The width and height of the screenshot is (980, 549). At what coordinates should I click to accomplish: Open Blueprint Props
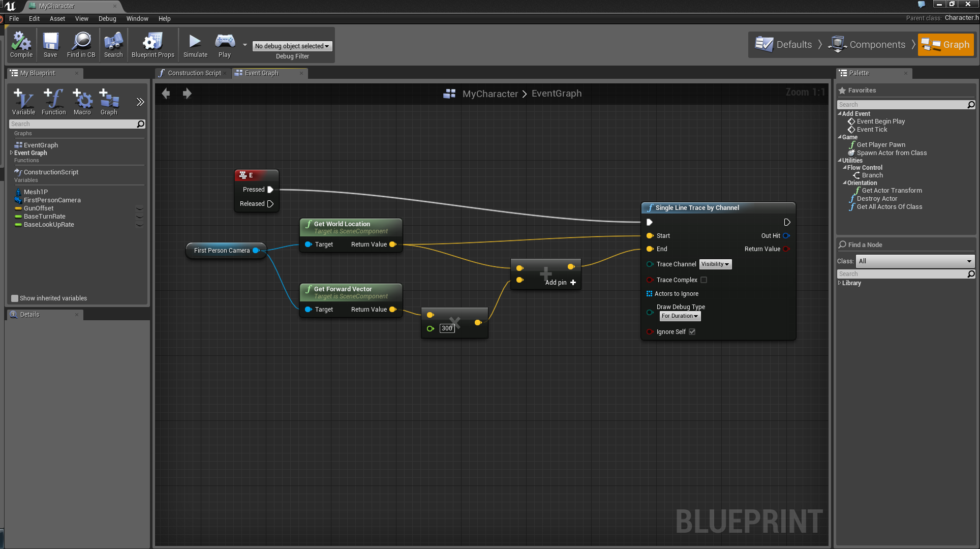coord(152,45)
